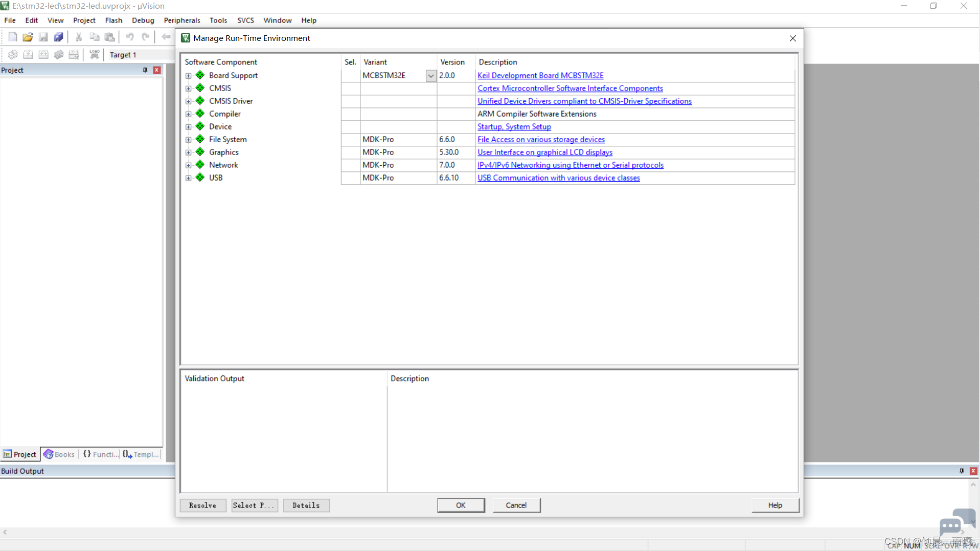Click the Navigate Backwards arrow icon
Viewport: 980px width, 551px height.
tap(166, 37)
